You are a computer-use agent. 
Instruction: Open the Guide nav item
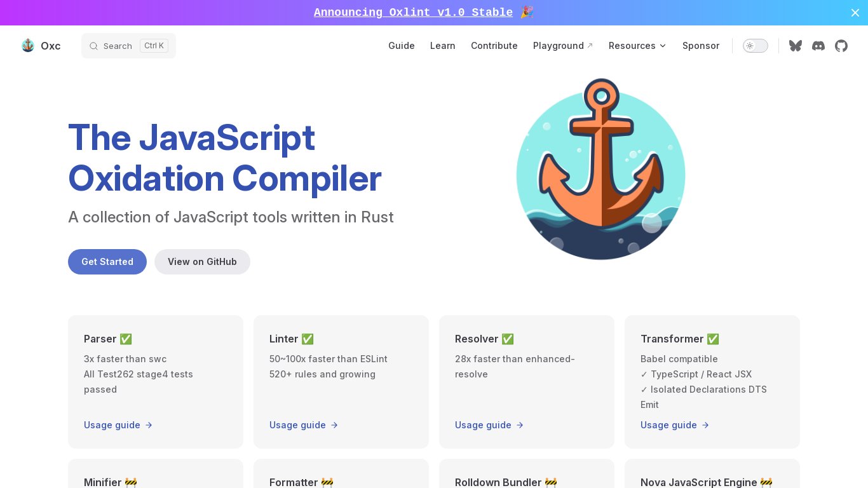click(402, 46)
